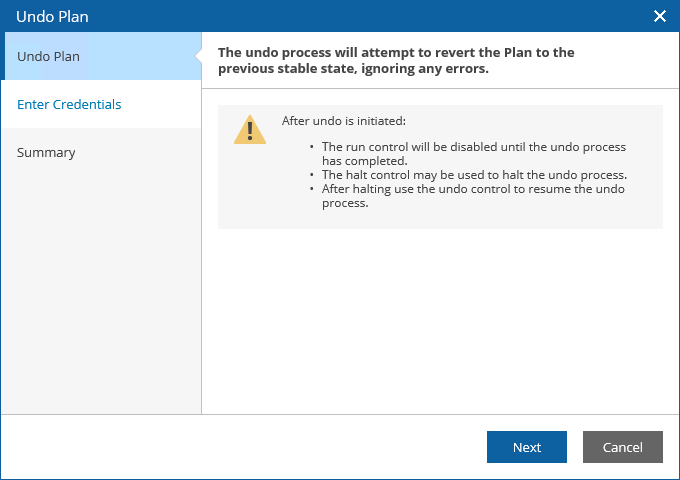
Task: Jump to the Summary step
Action: point(46,152)
